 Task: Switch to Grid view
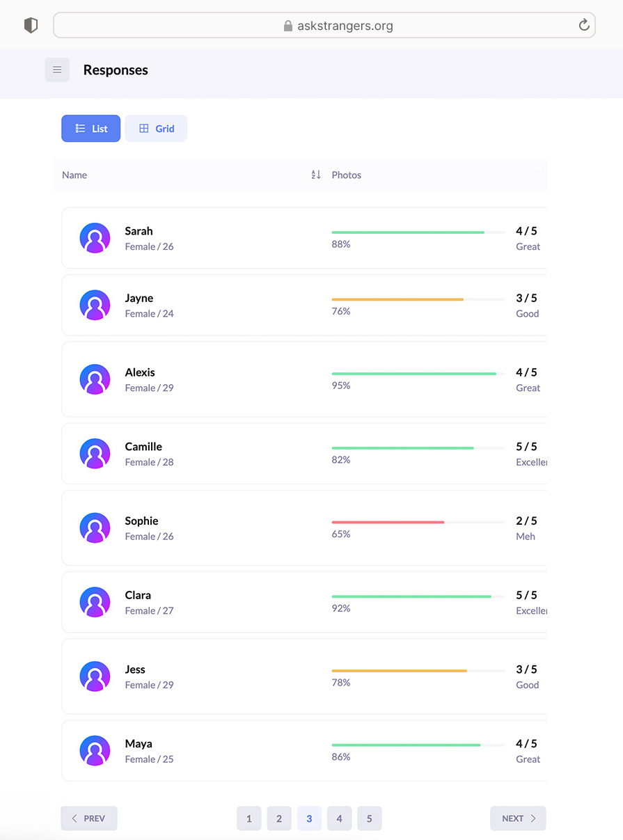click(156, 129)
